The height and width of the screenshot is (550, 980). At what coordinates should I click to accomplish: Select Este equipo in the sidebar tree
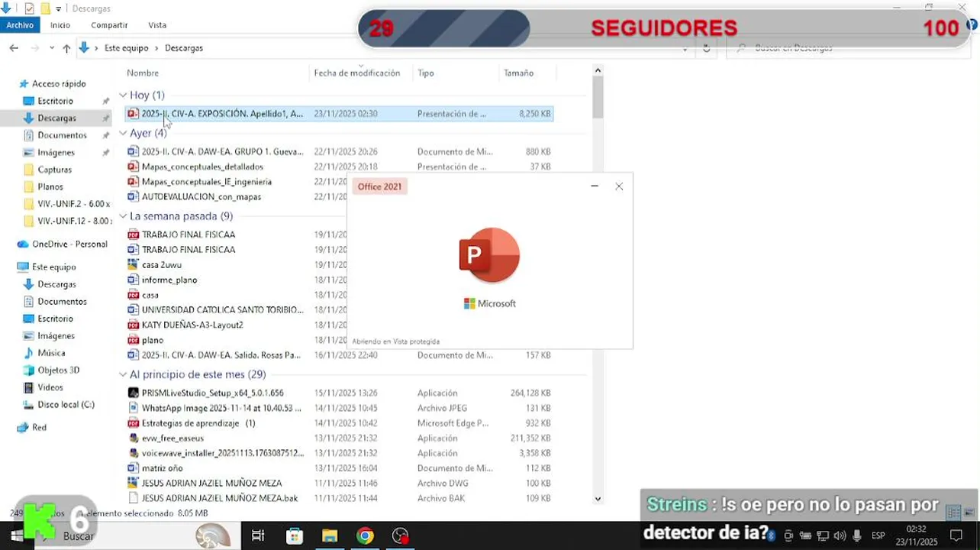click(53, 267)
